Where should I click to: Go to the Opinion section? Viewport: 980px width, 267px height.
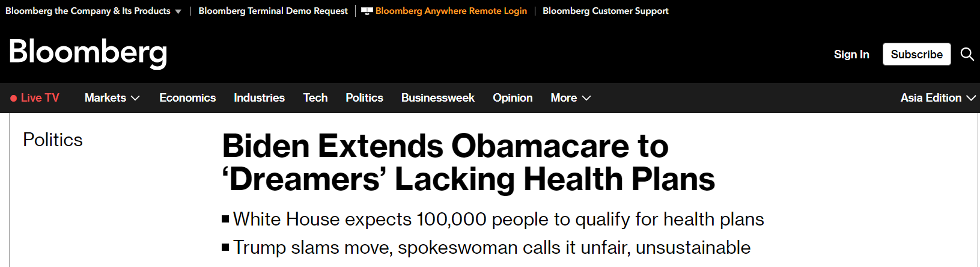tap(513, 97)
